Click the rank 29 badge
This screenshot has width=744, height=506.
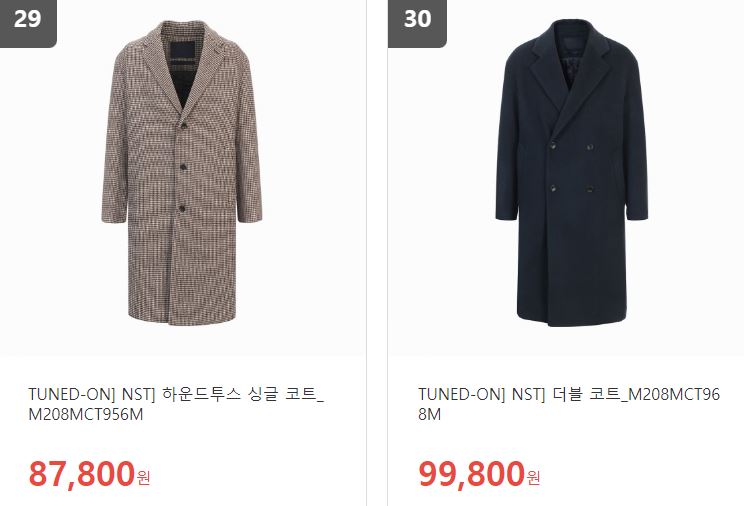point(28,23)
